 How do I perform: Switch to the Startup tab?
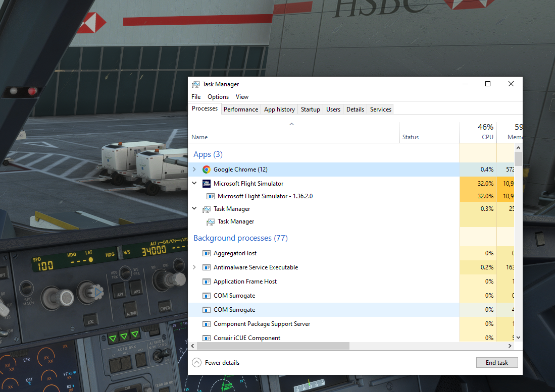(311, 109)
